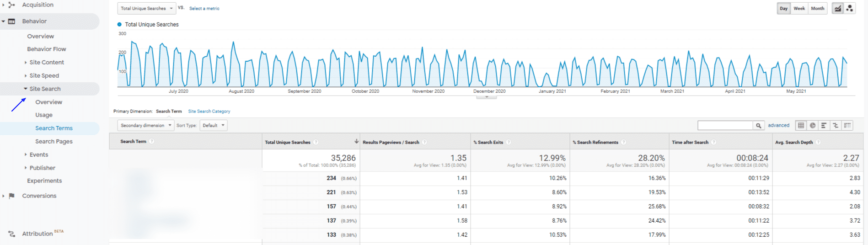Click help icon next to Total Unique Searches
Viewport: 868px width, 245px height.
pyautogui.click(x=316, y=142)
